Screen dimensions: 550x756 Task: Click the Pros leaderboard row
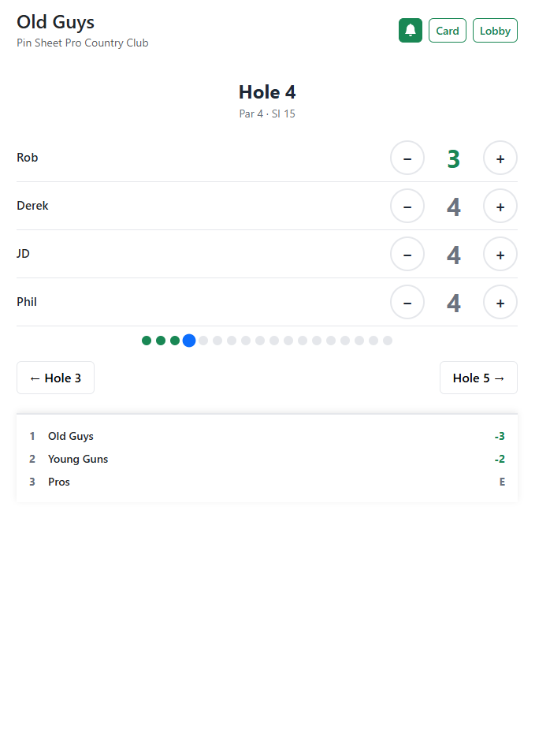click(x=267, y=482)
